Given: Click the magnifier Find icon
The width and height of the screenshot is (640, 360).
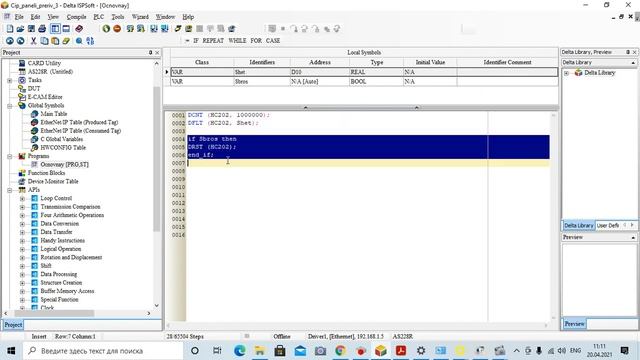Looking at the screenshot, I should point(79,41).
